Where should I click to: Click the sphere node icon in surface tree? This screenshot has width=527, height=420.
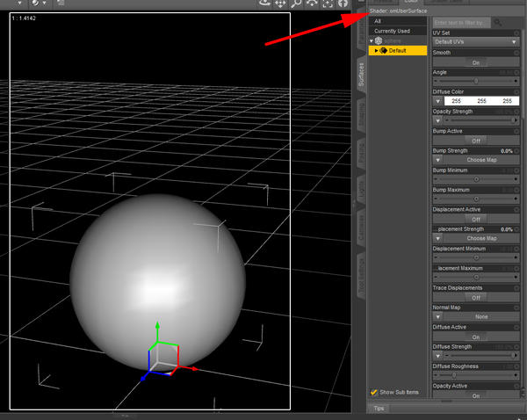coord(379,40)
